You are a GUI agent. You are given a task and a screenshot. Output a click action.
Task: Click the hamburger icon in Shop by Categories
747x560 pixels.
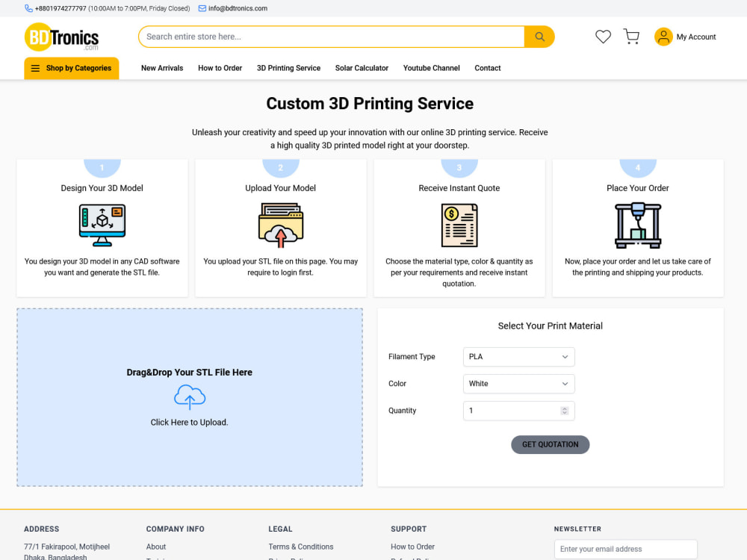[35, 68]
